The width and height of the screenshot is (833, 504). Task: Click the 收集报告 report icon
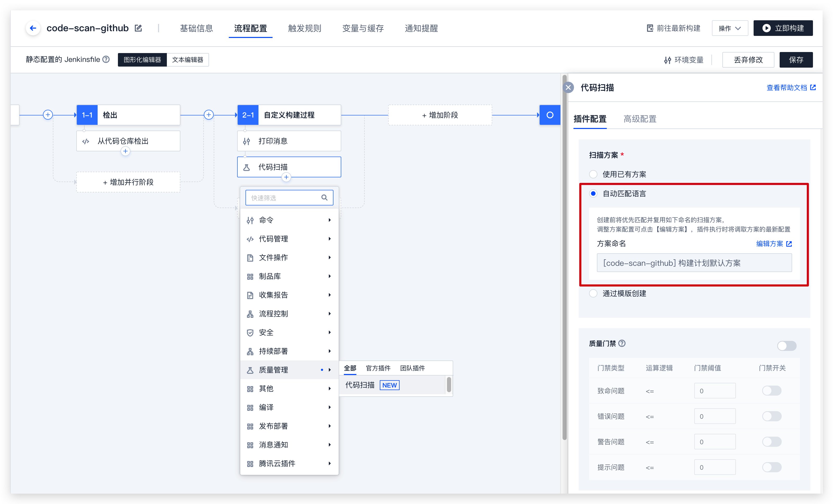point(250,295)
